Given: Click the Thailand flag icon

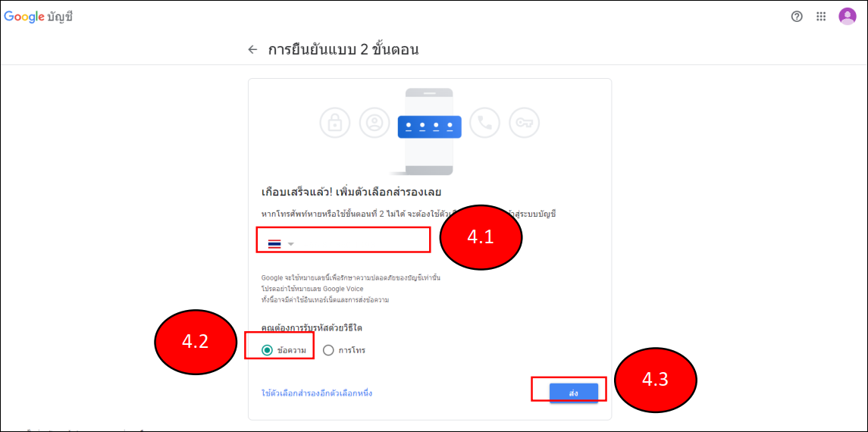Looking at the screenshot, I should [x=274, y=244].
